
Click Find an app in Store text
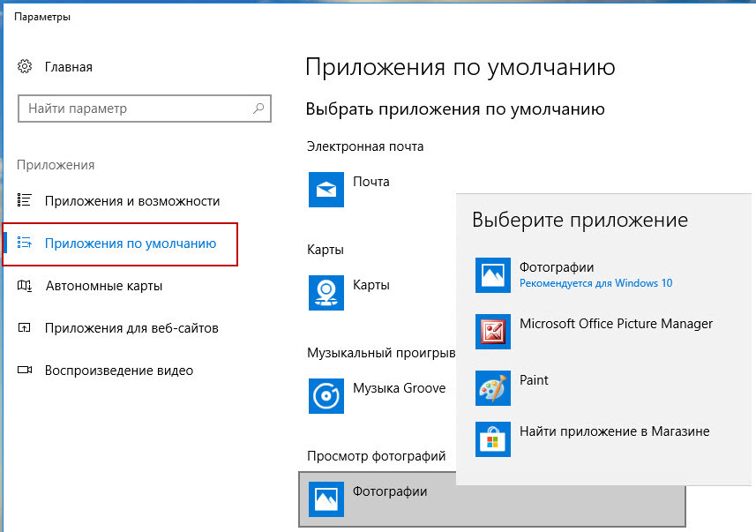[615, 431]
